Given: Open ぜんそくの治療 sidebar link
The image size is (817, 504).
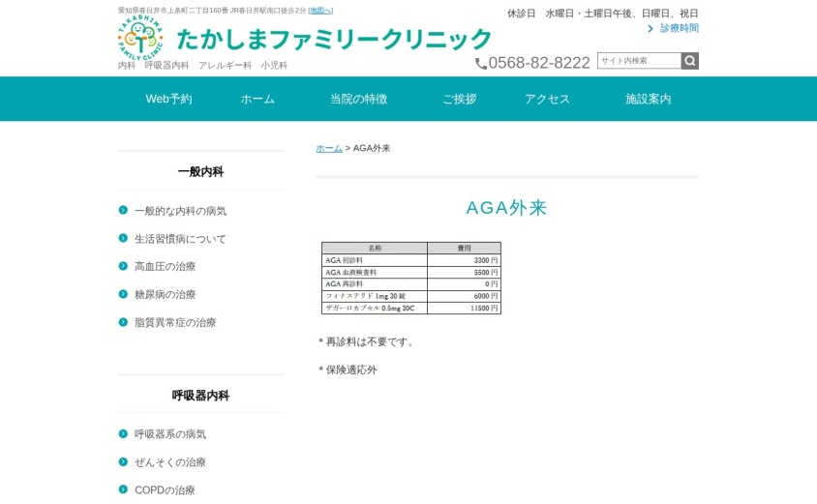Looking at the screenshot, I should tap(170, 462).
